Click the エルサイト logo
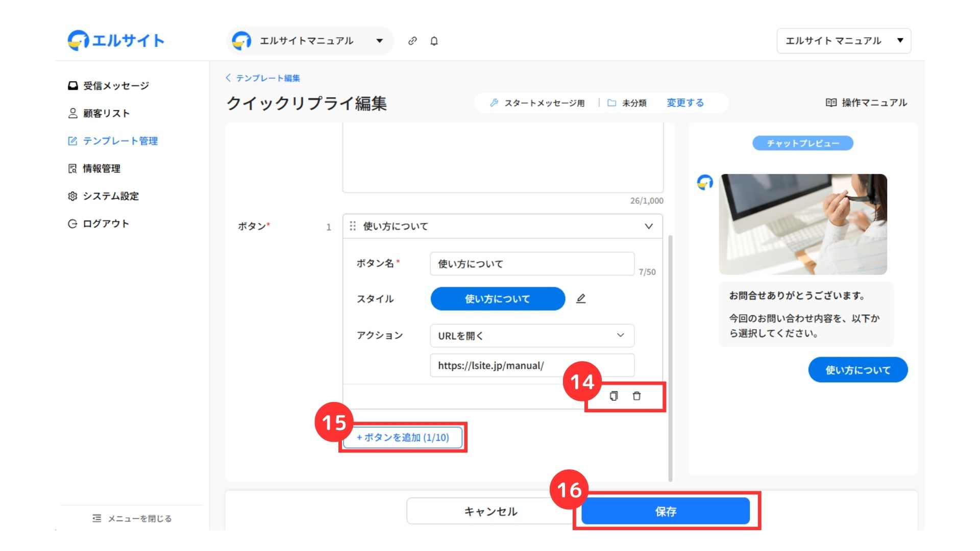This screenshot has width=980, height=551. pos(116,40)
